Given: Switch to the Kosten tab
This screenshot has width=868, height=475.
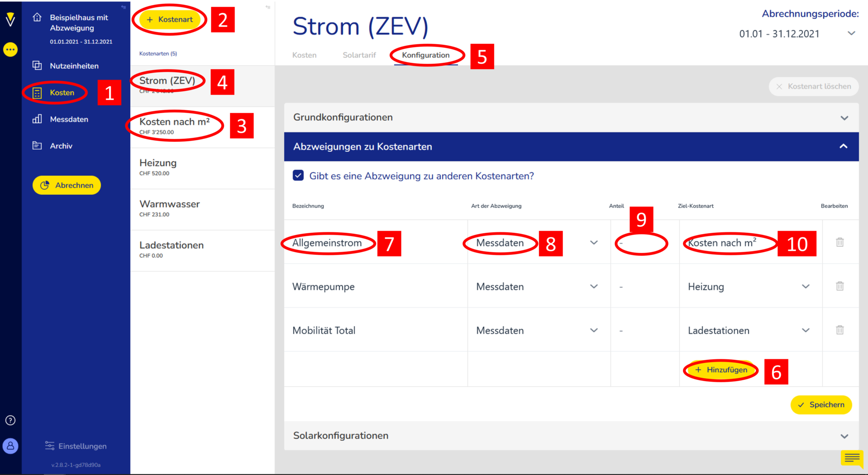Looking at the screenshot, I should pos(304,55).
